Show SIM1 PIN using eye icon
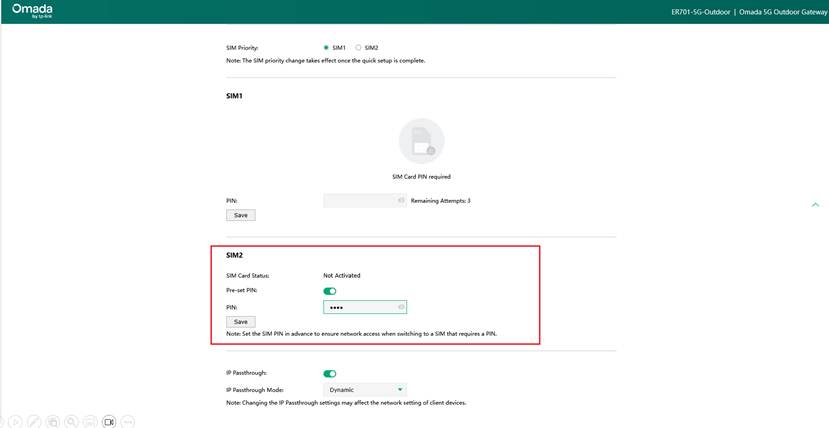 coord(401,200)
